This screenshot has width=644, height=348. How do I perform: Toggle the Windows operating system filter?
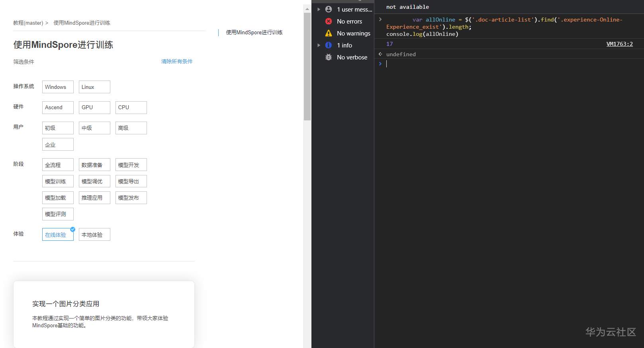[58, 87]
